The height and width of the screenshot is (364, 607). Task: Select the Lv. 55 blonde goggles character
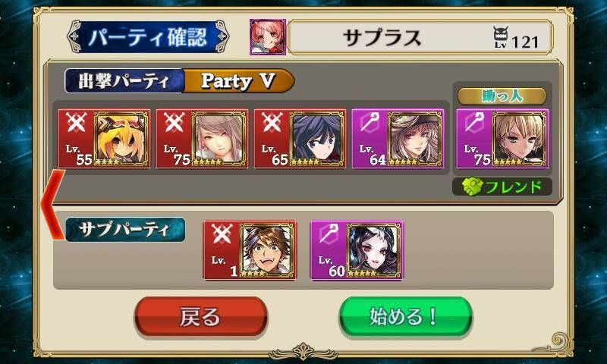tap(104, 139)
